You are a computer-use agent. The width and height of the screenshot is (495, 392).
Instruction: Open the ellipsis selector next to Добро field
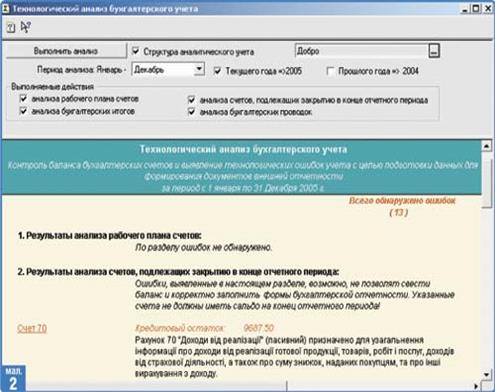point(434,51)
